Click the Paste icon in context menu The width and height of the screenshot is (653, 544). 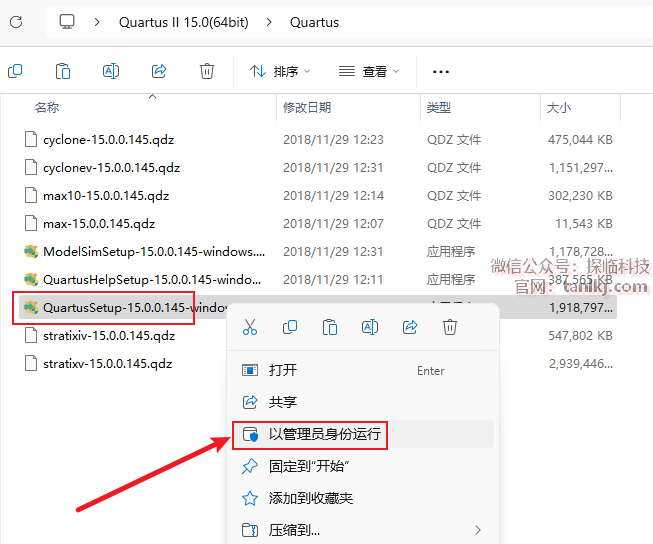[x=330, y=327]
